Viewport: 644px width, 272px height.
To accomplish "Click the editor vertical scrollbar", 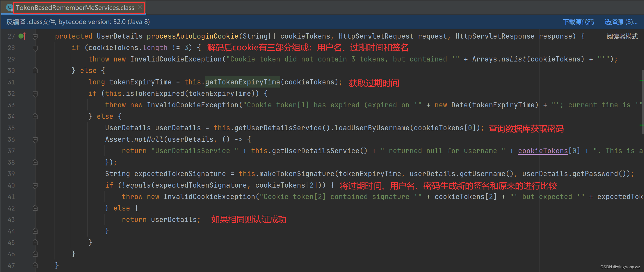I will click(x=642, y=102).
